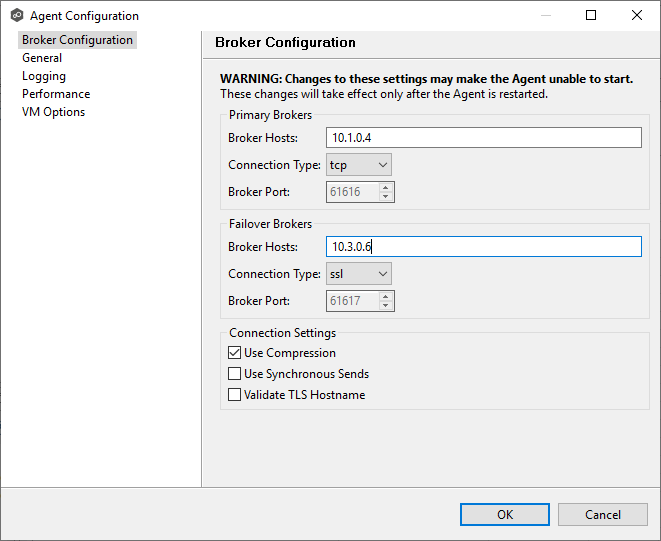This screenshot has height=541, width=661.
Task: Enable Use Synchronous Sends option
Action: [x=235, y=374]
